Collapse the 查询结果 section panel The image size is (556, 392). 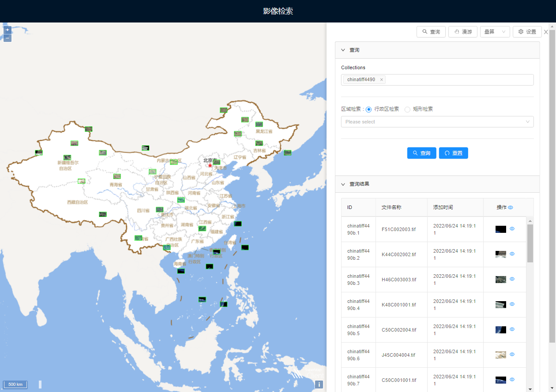tap(343, 184)
